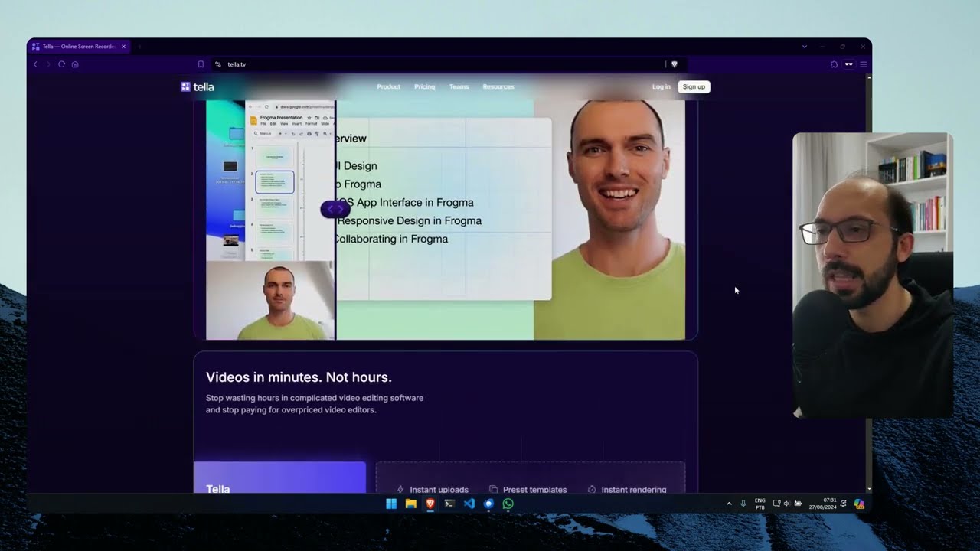
Task: Click the Preset templates feature item
Action: click(528, 490)
